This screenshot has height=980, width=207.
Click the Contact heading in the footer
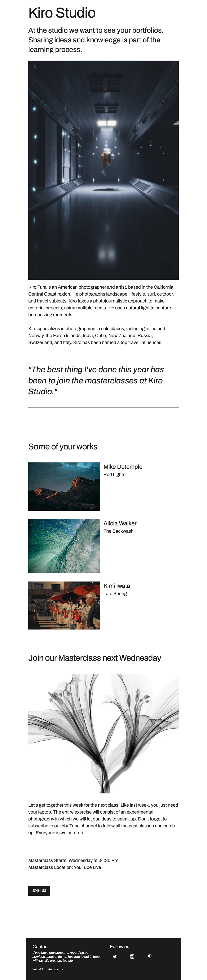(40, 946)
